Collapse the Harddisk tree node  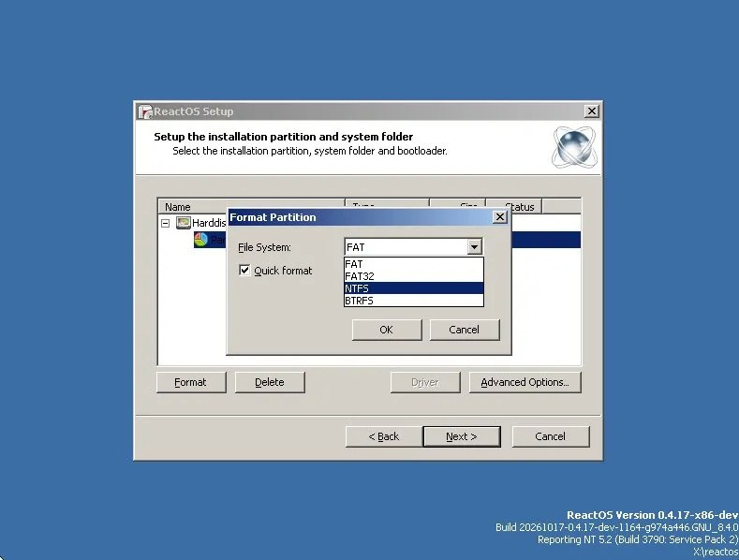(166, 223)
